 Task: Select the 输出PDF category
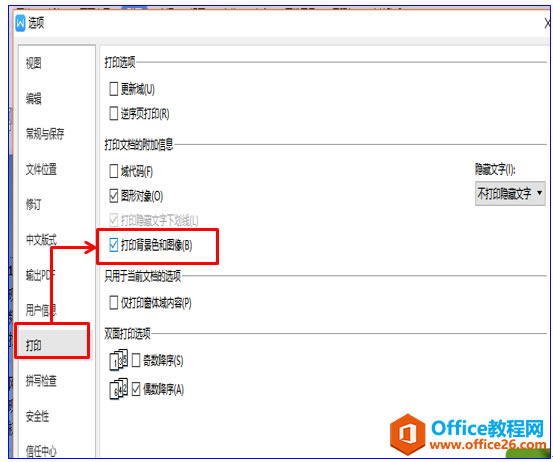[40, 275]
